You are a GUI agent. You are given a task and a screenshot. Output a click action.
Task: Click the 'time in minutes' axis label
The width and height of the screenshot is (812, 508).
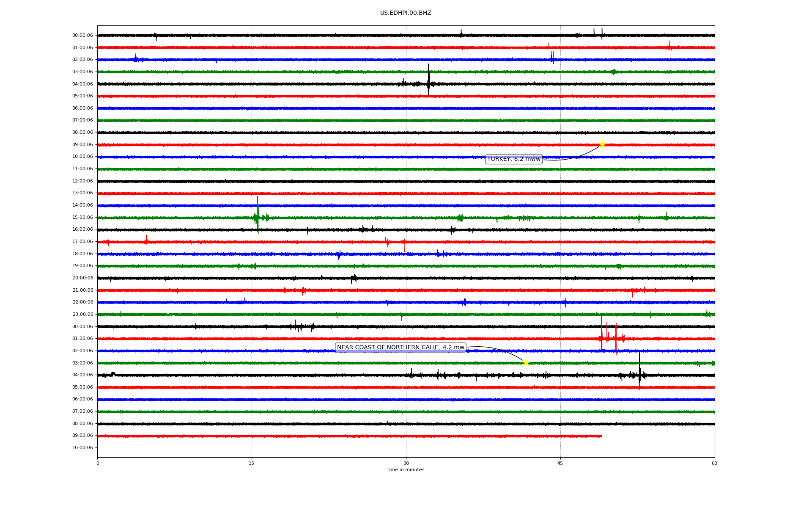pos(406,470)
